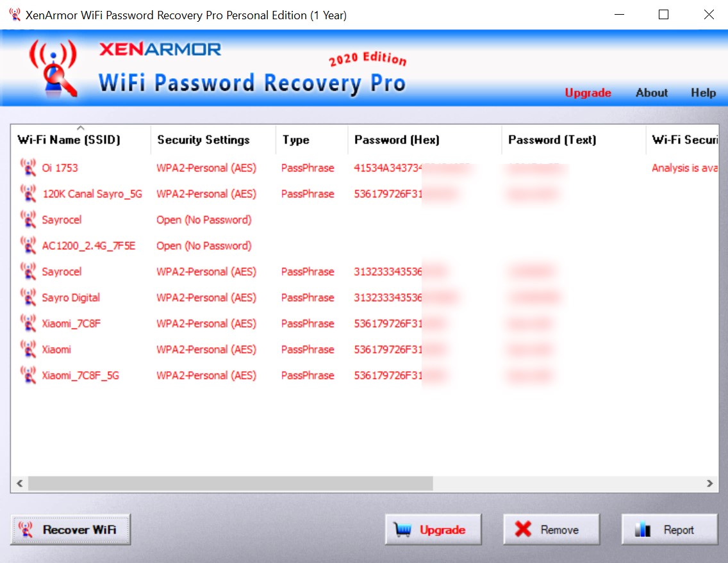The height and width of the screenshot is (563, 728).
Task: Click the red Upgrade link in the header
Action: coord(588,93)
